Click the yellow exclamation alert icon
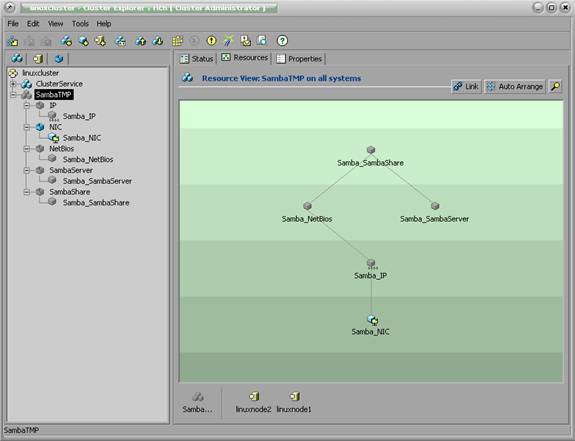The height and width of the screenshot is (441, 575). 211,41
